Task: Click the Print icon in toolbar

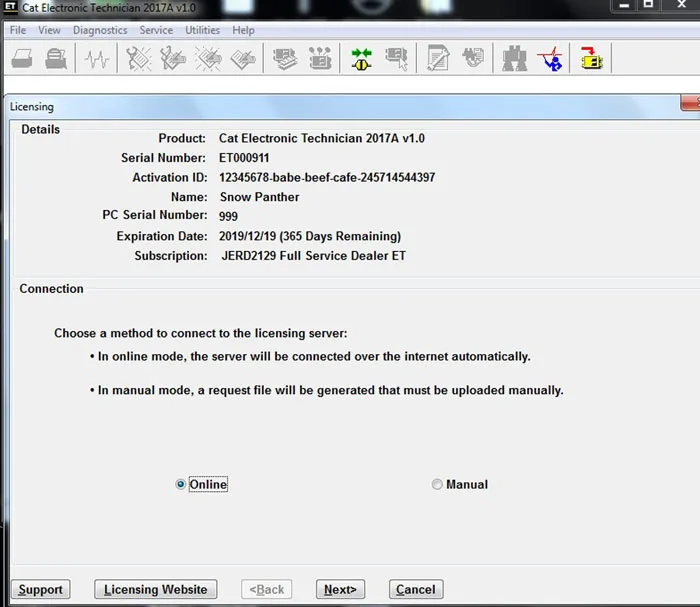Action: [22, 58]
